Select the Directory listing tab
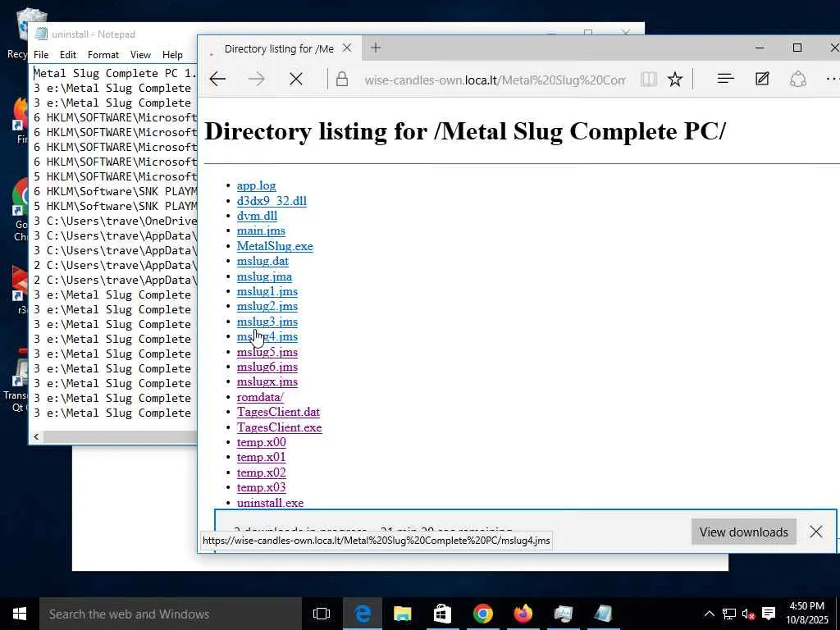The image size is (840, 630). point(279,48)
